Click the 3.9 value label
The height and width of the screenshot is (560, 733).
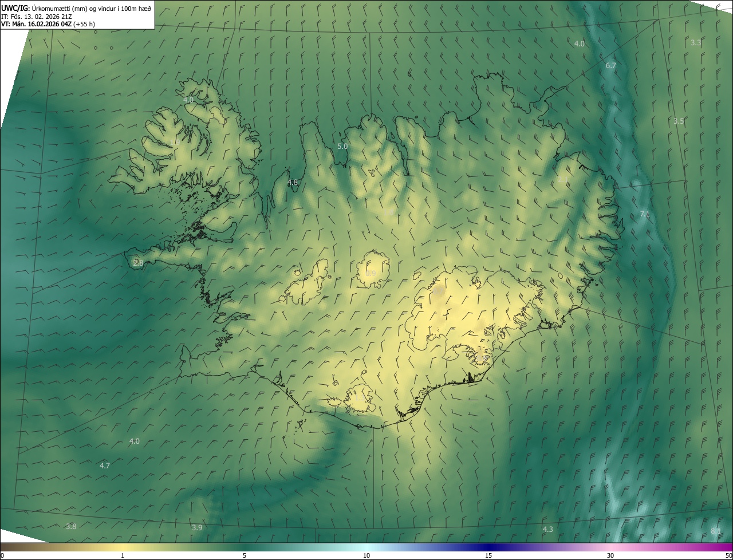tap(197, 527)
